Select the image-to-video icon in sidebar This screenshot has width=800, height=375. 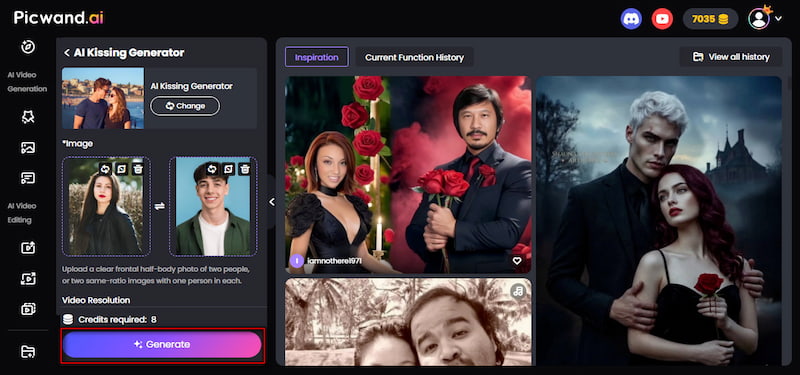coord(28,148)
